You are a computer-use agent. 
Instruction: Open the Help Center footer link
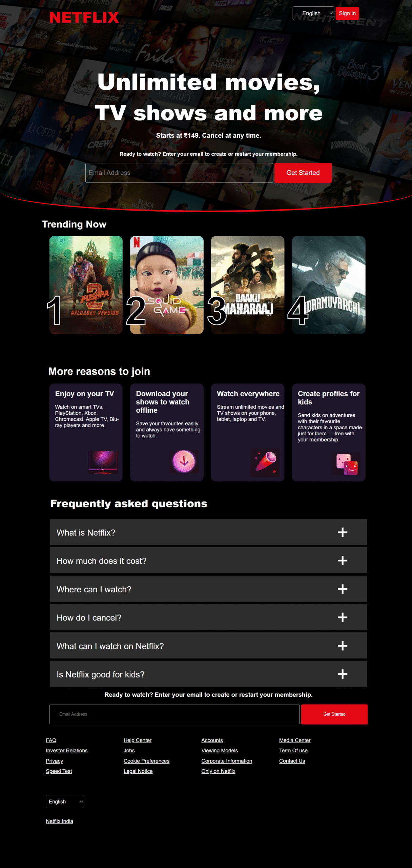(137, 740)
